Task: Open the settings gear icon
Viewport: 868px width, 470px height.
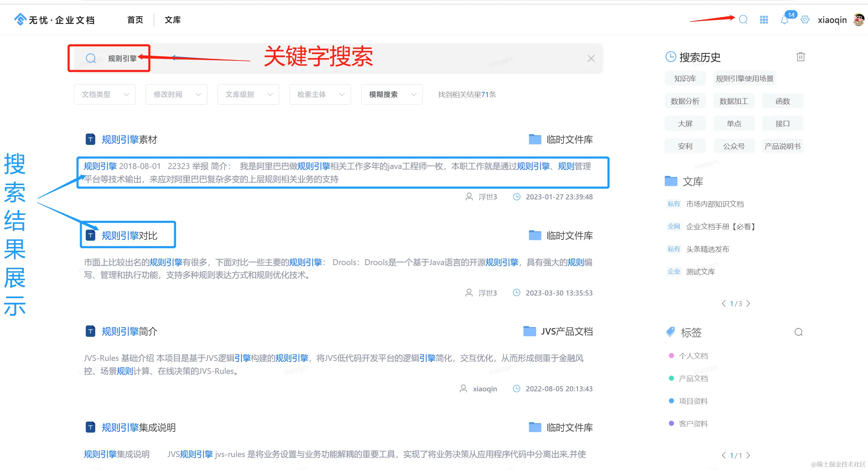Action: [x=805, y=20]
